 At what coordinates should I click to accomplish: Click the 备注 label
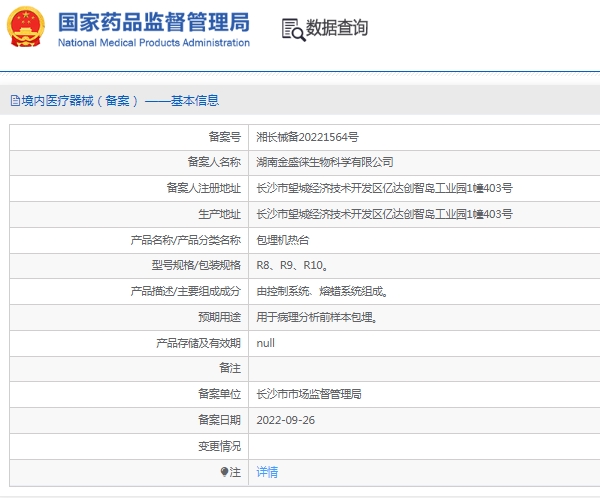pos(230,368)
